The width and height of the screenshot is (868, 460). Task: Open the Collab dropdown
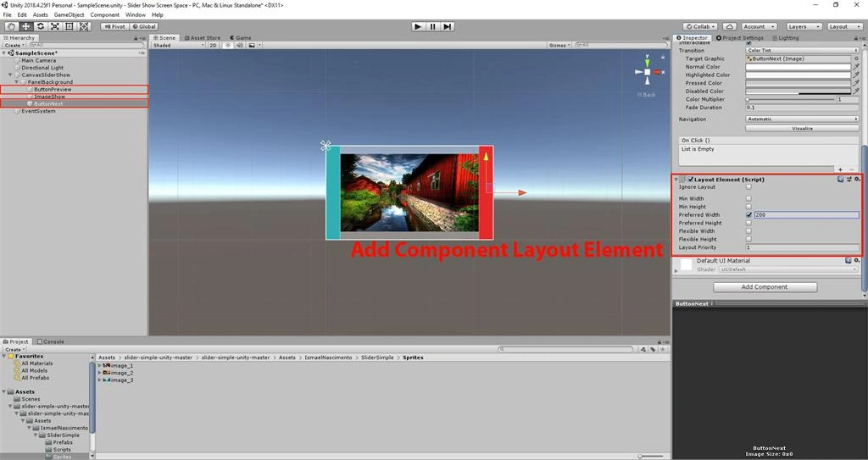(700, 26)
